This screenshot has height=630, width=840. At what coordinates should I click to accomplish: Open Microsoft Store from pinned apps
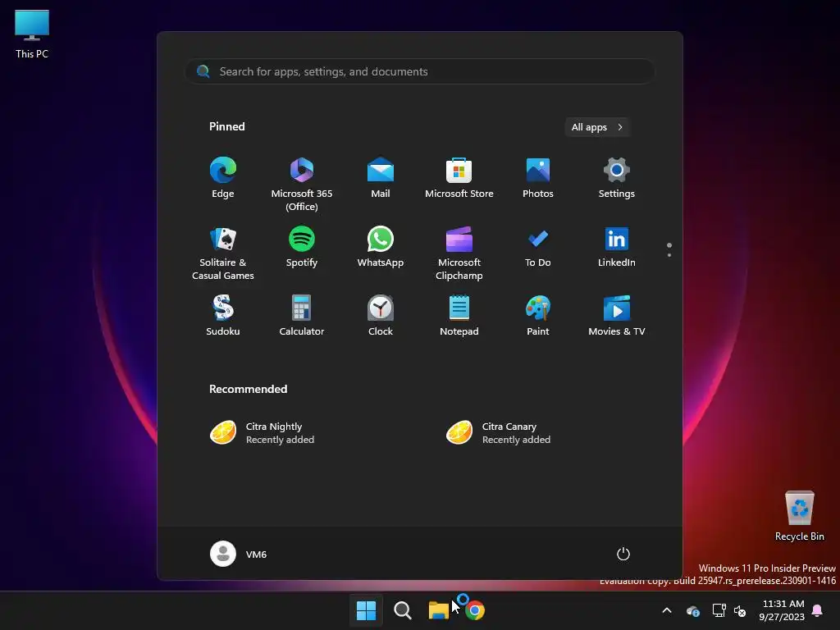point(459,178)
